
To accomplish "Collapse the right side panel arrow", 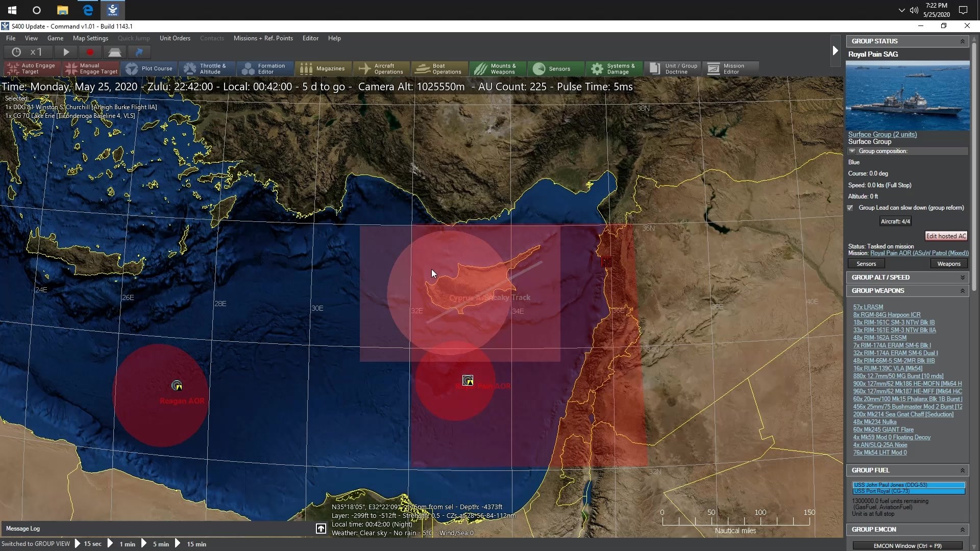I will (x=835, y=51).
